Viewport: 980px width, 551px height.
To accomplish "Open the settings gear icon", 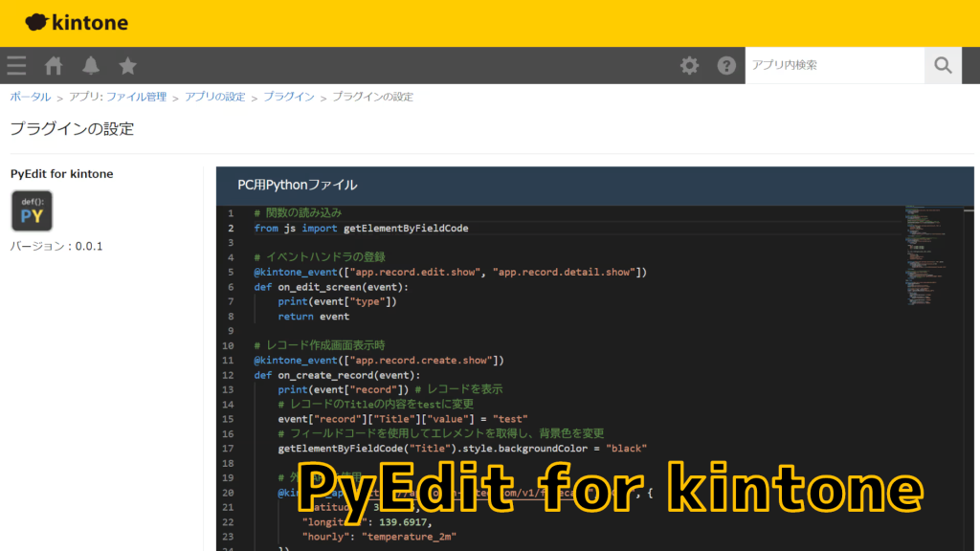I will tap(689, 66).
